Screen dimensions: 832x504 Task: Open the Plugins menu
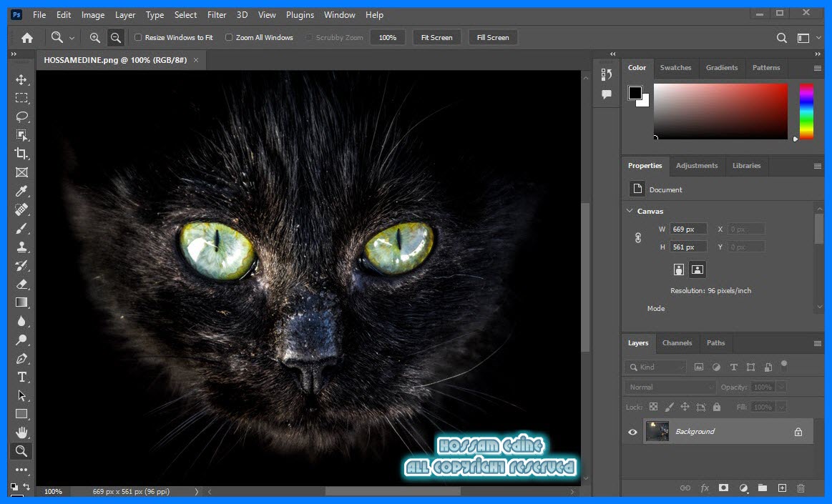300,15
